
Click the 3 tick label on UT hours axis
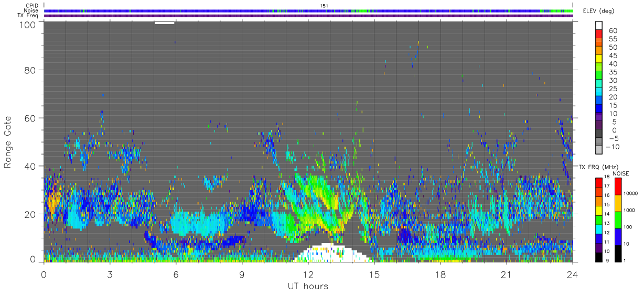point(110,274)
